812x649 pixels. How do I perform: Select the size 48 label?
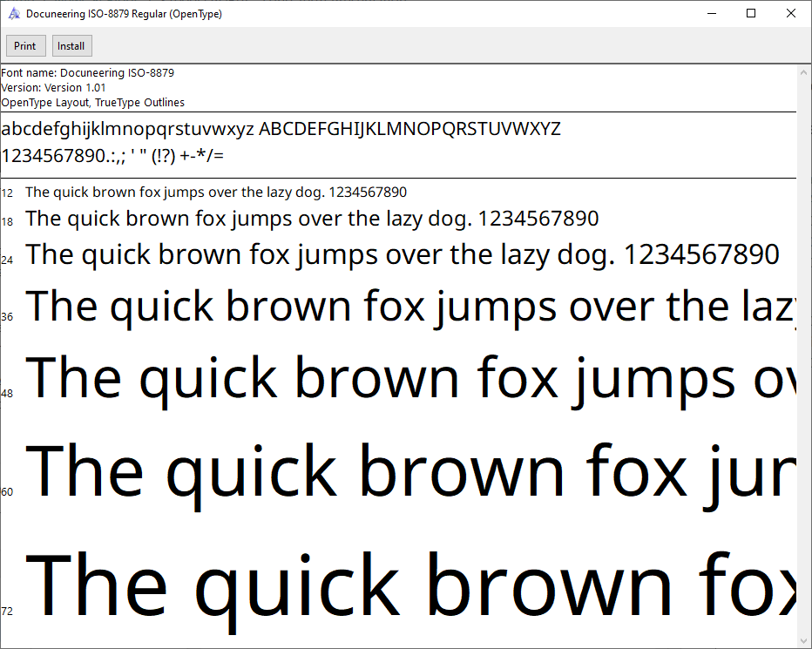[x=7, y=394]
